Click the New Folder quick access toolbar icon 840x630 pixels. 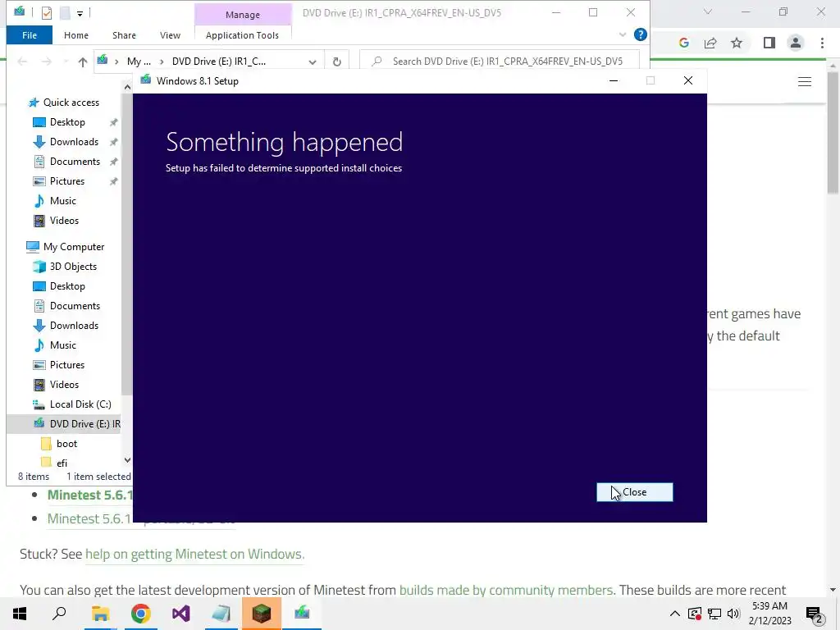[65, 12]
